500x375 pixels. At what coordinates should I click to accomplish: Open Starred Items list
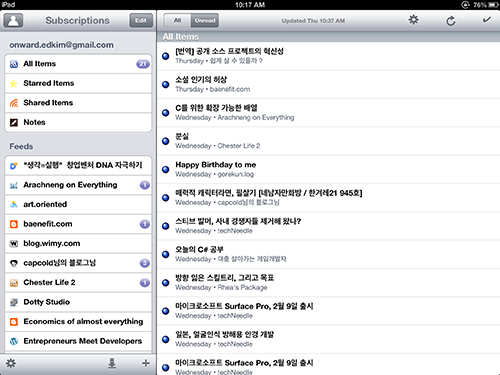pyautogui.click(x=78, y=83)
